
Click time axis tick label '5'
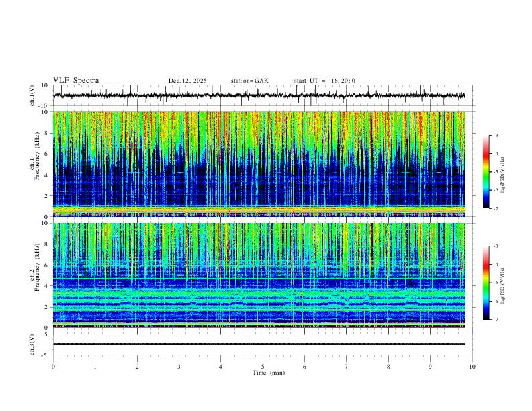[263, 367]
